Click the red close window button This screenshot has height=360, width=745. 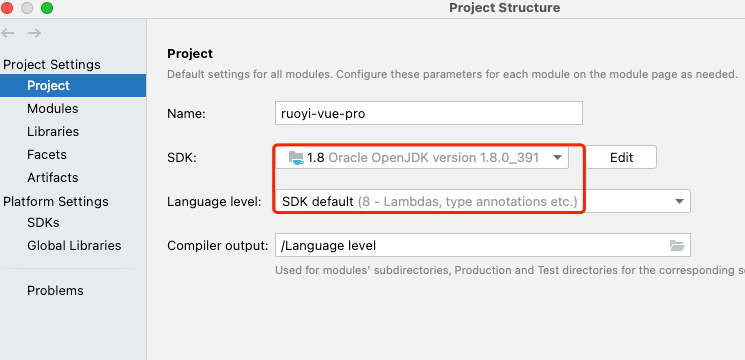pos(7,8)
